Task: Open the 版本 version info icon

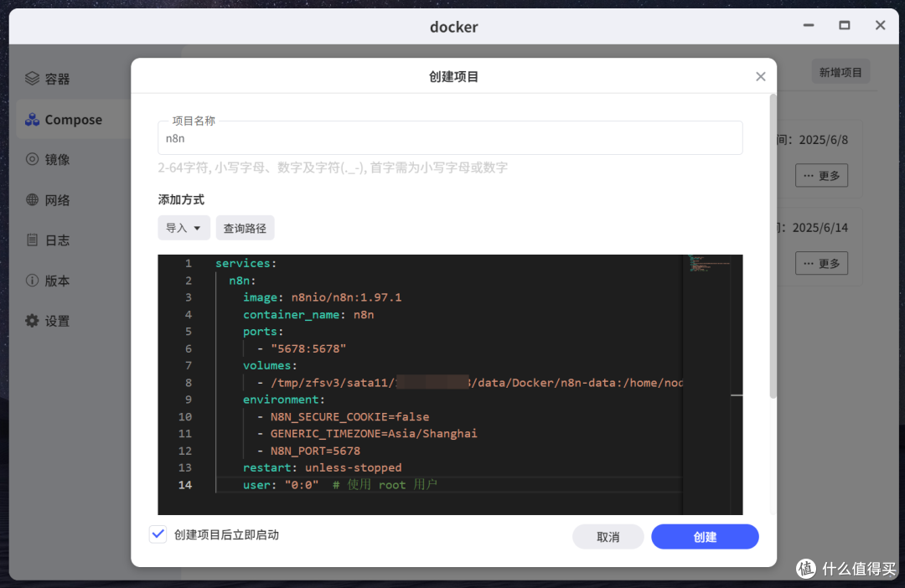Action: (33, 281)
